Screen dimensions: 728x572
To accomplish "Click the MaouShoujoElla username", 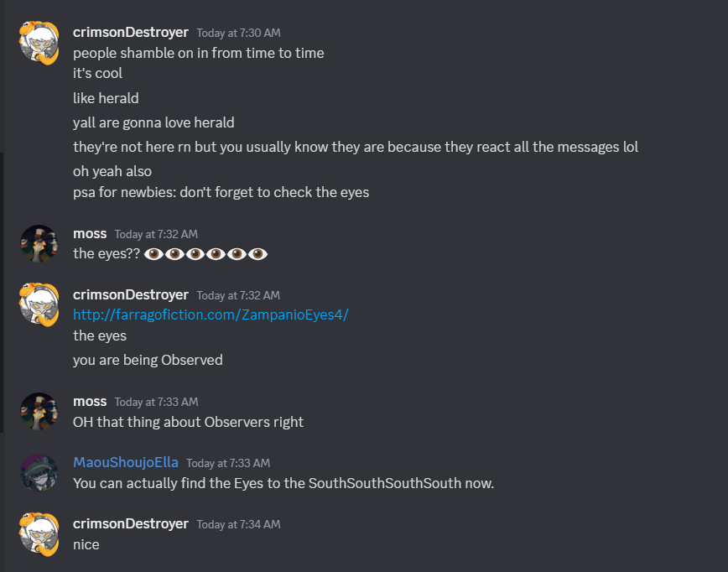I will click(125, 462).
